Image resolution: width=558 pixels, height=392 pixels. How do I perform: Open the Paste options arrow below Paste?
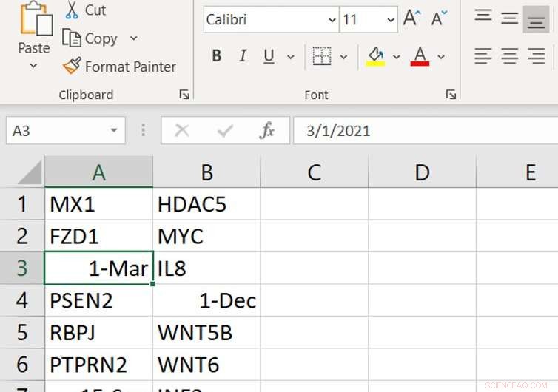tap(33, 65)
